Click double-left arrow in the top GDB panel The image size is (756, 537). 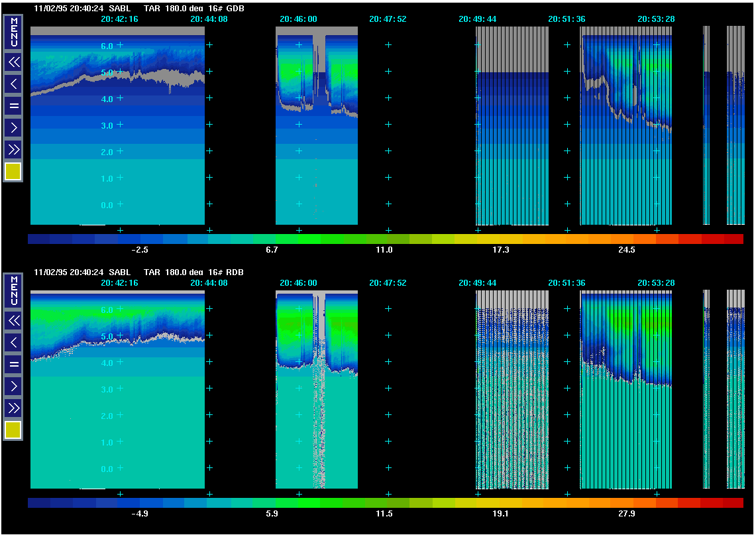(x=13, y=62)
